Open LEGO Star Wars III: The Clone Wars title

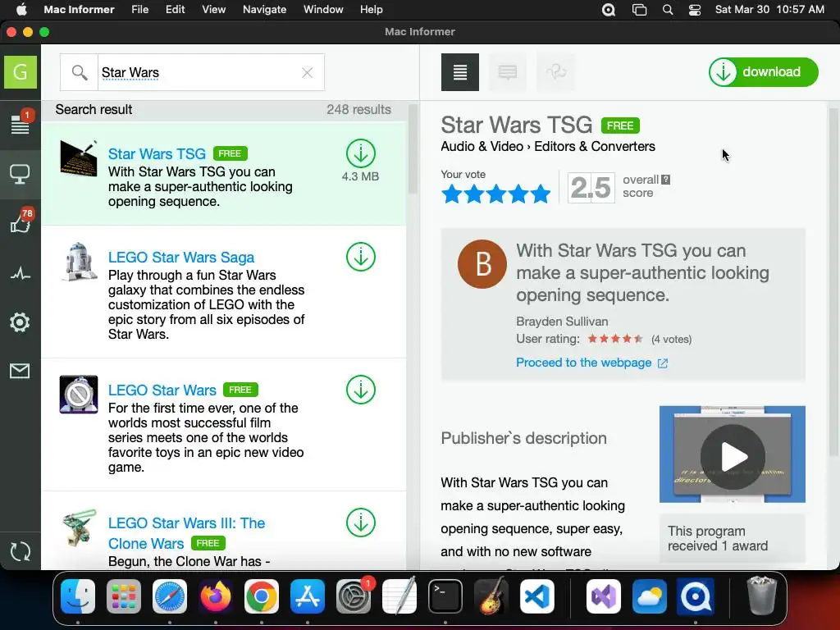point(186,533)
